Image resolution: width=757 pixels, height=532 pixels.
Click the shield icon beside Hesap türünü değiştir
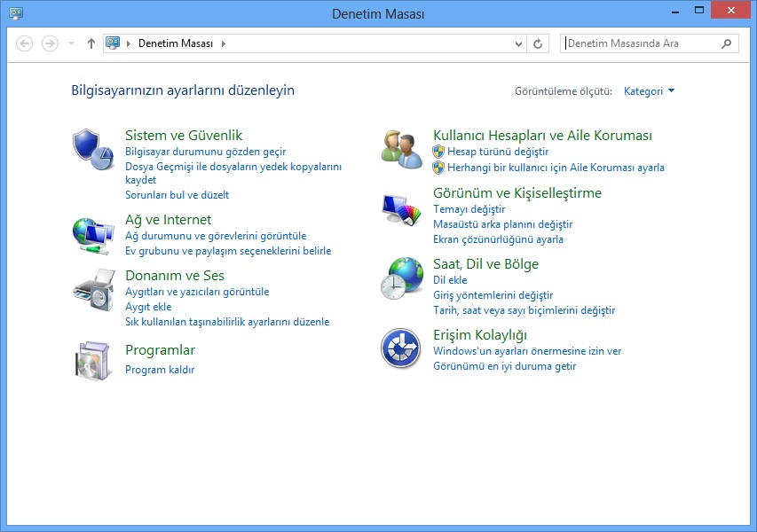(x=438, y=152)
